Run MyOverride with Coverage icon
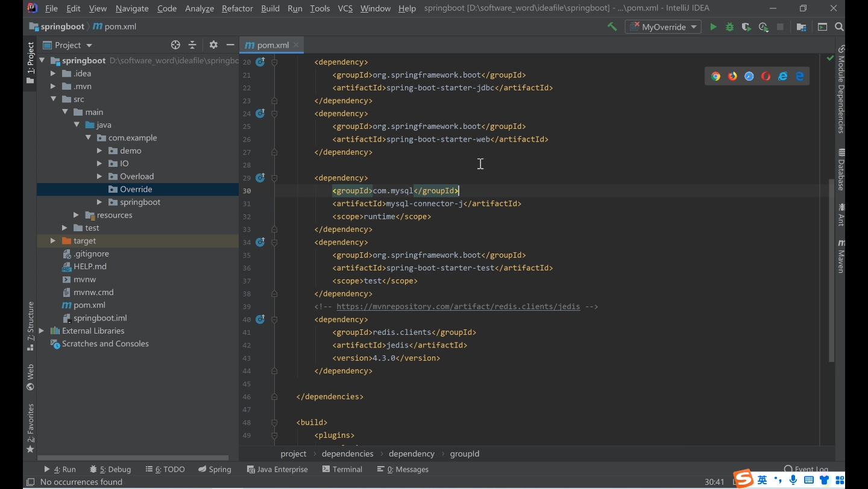Screen dimensions: 868x489 [x=746, y=26]
